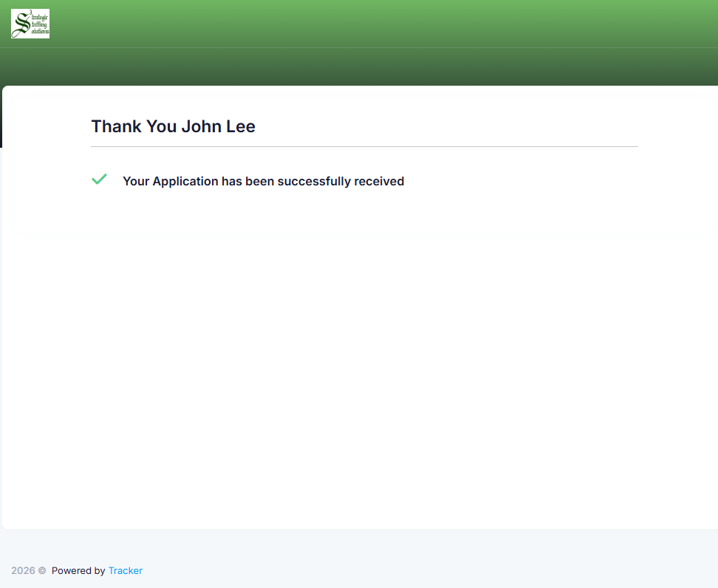718x588 pixels.
Task: Click the name "John Lee" in the heading
Action: pyautogui.click(x=219, y=126)
